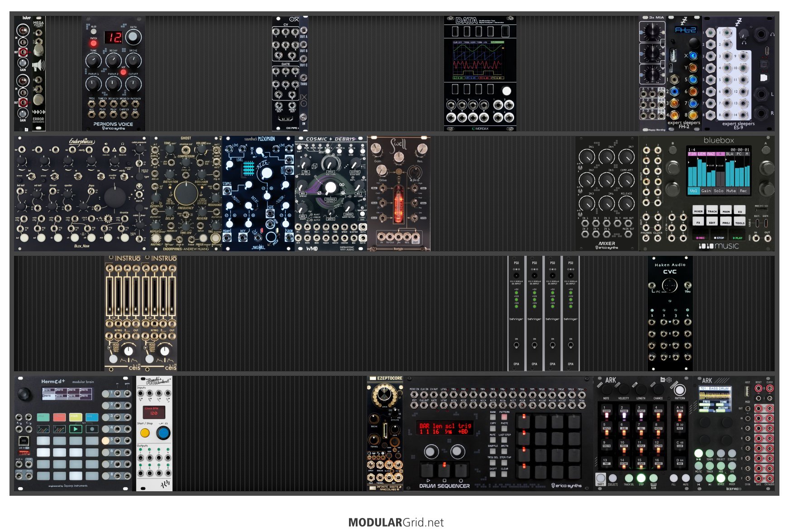The height and width of the screenshot is (532, 793).
Task: Click the PASTE button on Drum Sequencer
Action: click(504, 428)
